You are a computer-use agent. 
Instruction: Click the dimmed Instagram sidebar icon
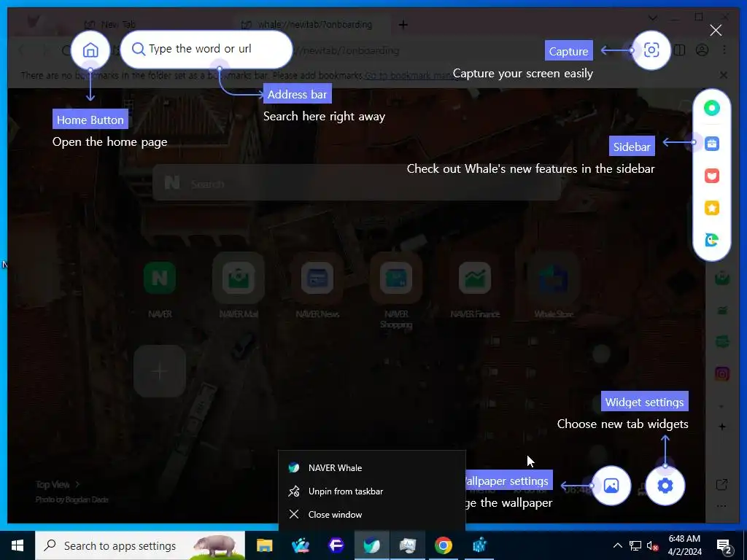[722, 374]
